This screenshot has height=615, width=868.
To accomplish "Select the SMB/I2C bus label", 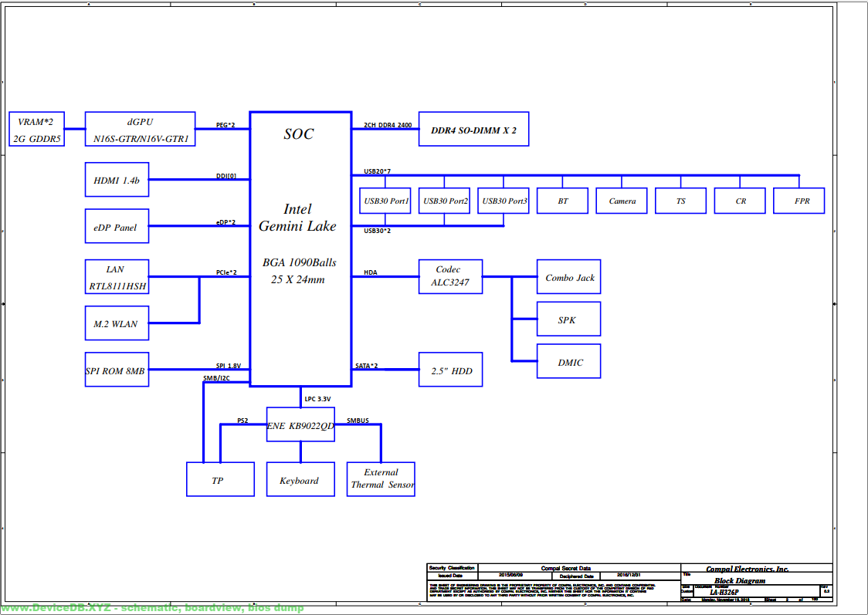I will tap(216, 378).
